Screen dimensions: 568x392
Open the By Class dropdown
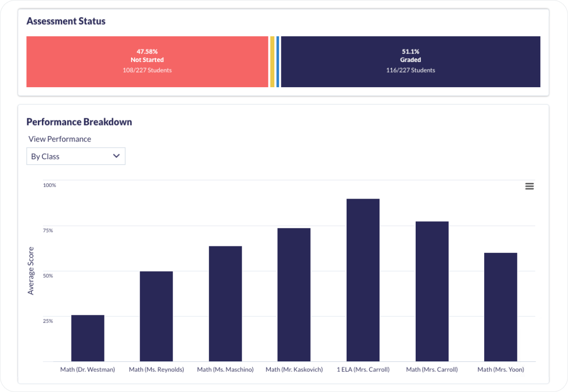(x=76, y=156)
